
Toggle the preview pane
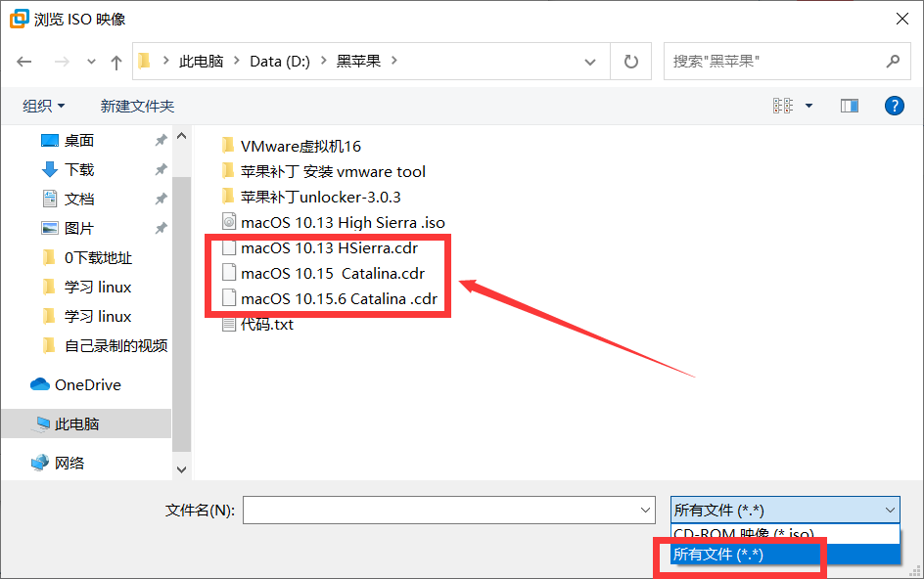click(x=850, y=106)
